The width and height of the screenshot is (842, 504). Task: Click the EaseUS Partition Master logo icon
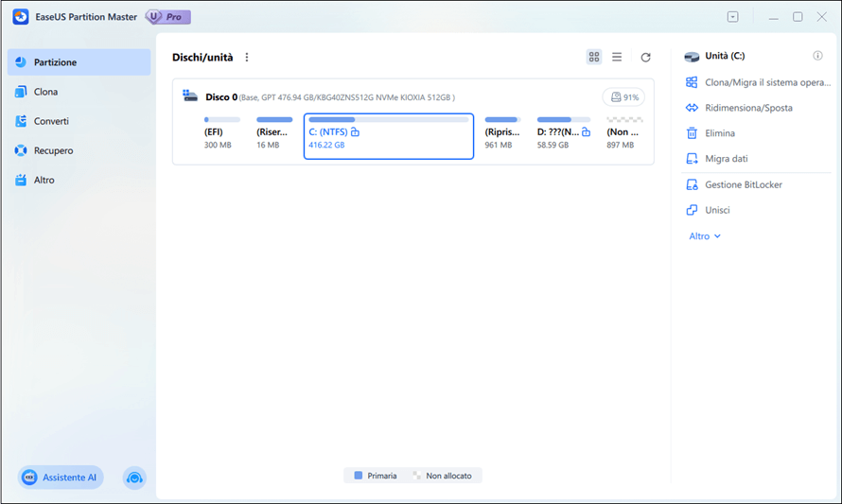click(x=21, y=17)
